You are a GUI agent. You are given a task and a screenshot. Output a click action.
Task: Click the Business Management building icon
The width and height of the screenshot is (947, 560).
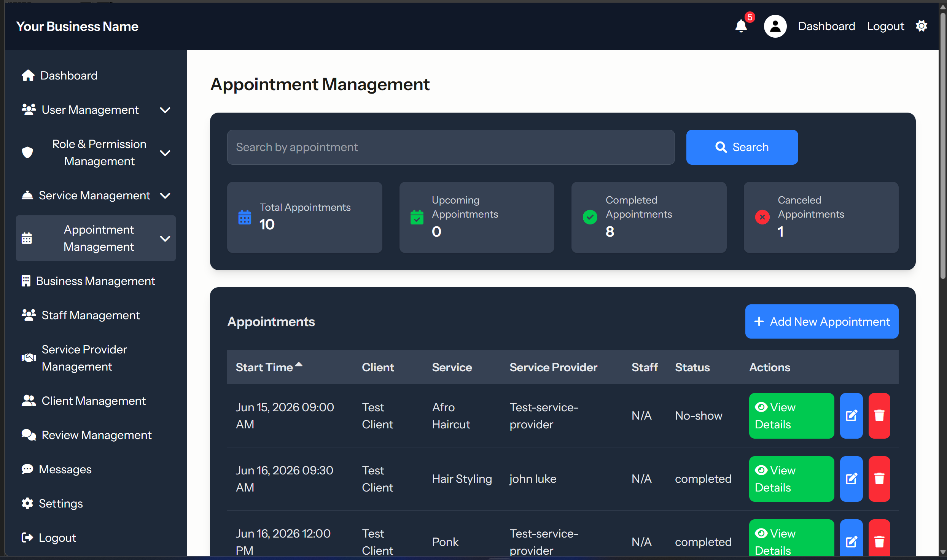[26, 281]
